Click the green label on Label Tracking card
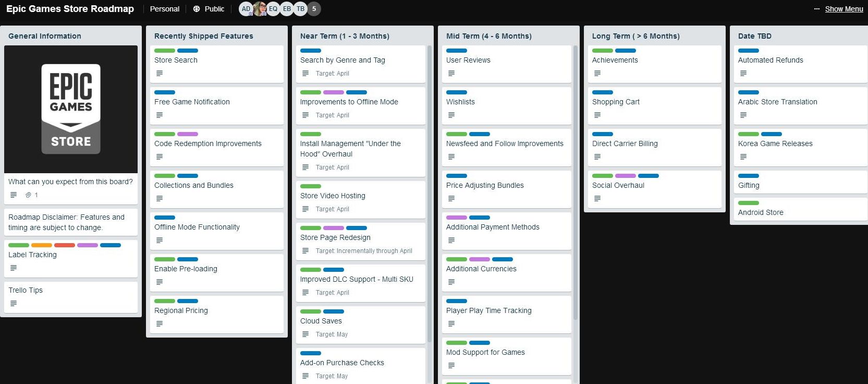This screenshot has height=384, width=868. (x=19, y=245)
